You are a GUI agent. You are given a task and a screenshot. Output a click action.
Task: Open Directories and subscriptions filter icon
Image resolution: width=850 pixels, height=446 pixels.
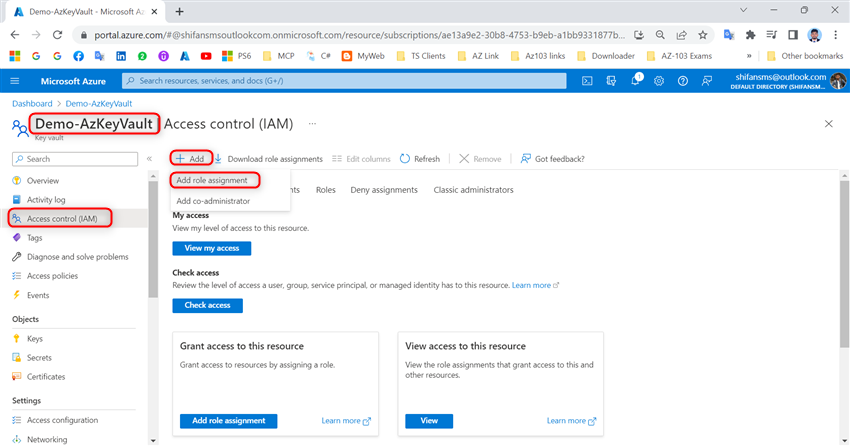pyautogui.click(x=611, y=81)
